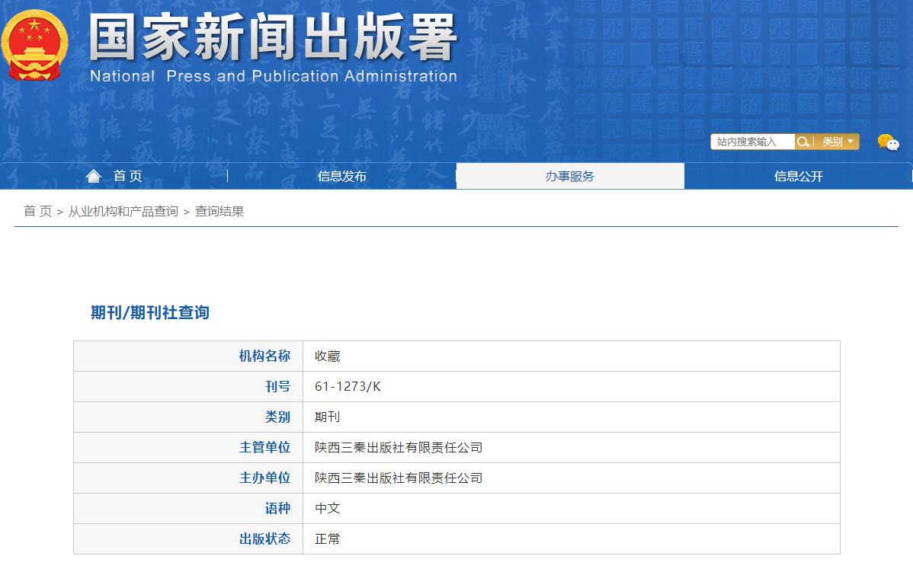The image size is (913, 588).
Task: Switch to the 信息发布 tab
Action: click(x=341, y=175)
